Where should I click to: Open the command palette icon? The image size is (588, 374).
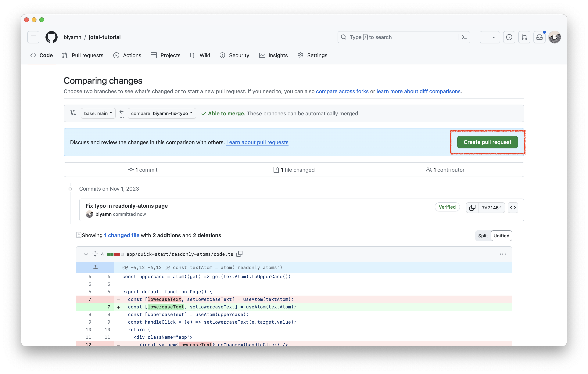point(464,37)
